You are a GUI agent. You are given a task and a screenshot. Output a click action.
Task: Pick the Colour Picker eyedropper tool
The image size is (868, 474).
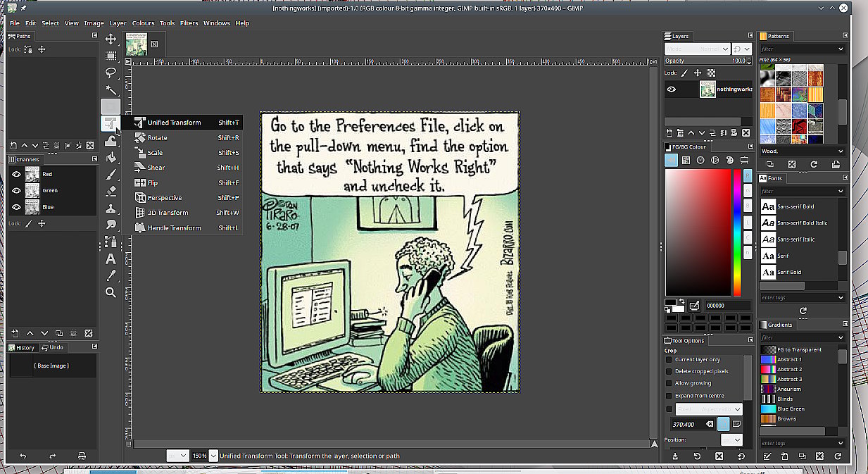click(111, 275)
